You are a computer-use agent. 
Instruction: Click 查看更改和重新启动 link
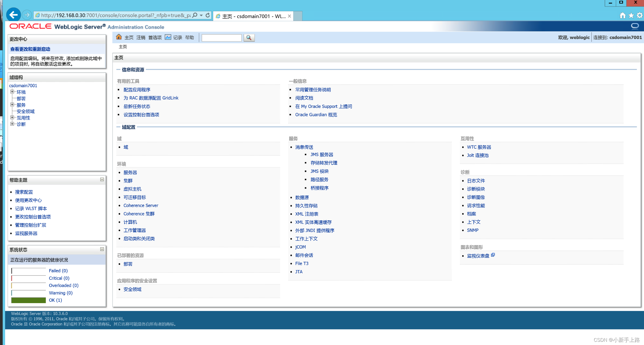pos(30,49)
